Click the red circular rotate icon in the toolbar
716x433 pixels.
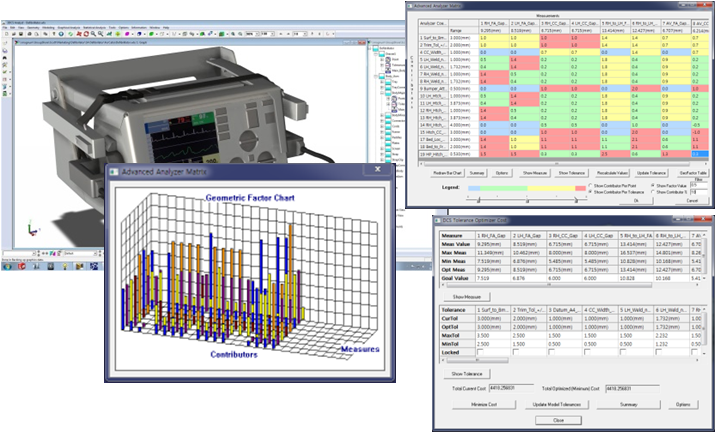(85, 33)
